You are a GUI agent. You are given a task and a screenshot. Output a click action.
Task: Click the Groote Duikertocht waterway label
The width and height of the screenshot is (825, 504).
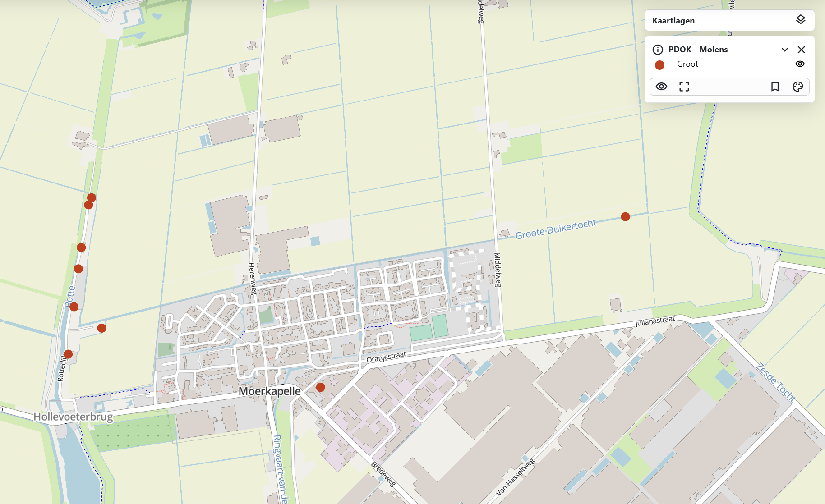coord(556,229)
